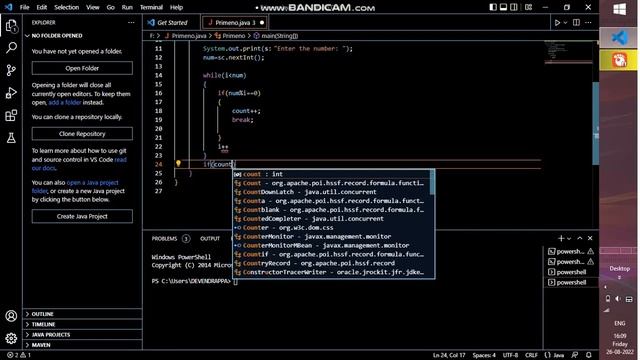Select 'count : int' suggestion

click(332, 174)
